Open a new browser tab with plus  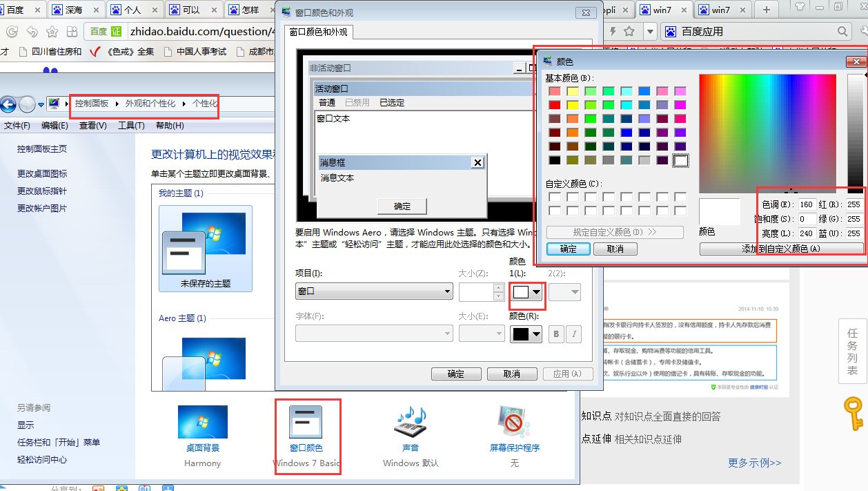[766, 10]
